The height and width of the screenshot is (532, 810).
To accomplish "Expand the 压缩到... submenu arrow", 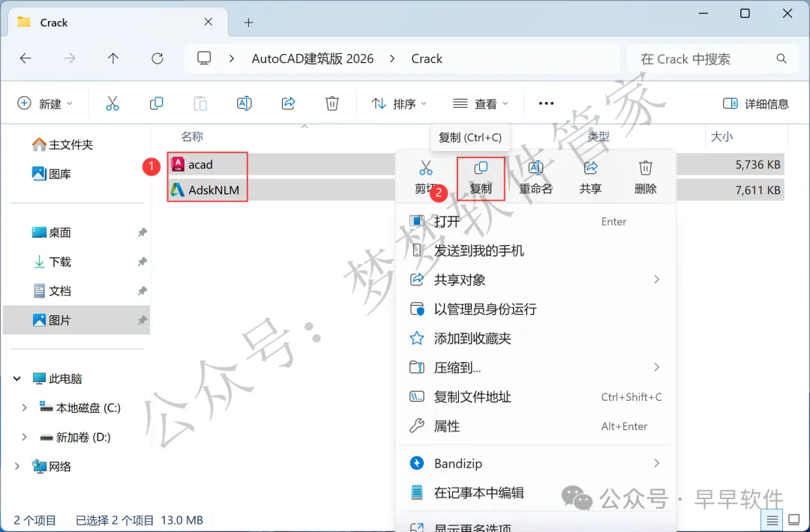I will pos(656,367).
